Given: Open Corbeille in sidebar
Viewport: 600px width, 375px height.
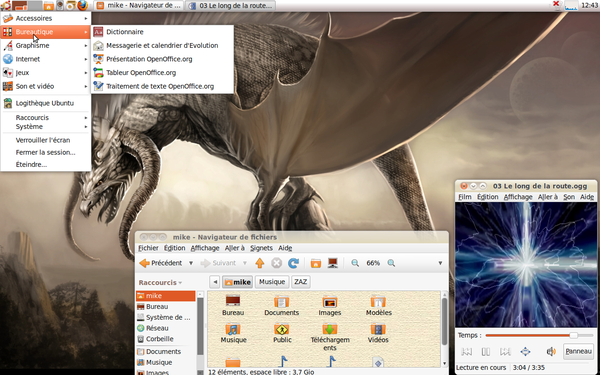Looking at the screenshot, I should (166, 339).
